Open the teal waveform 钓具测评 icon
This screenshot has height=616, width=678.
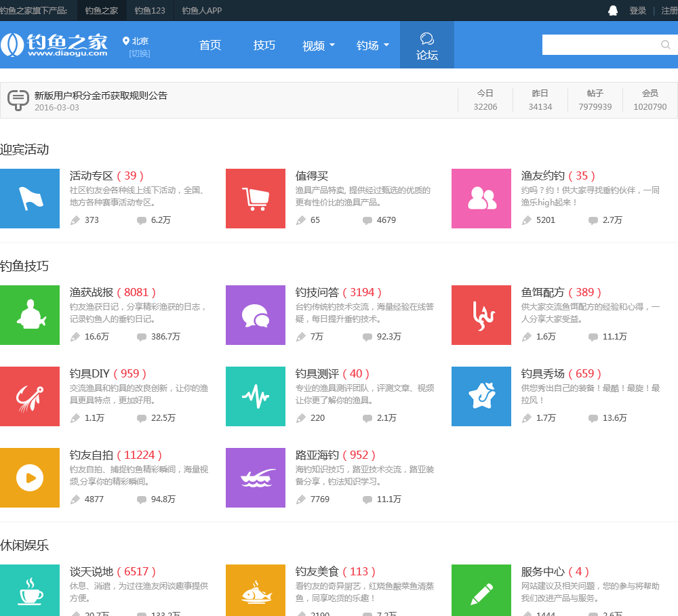click(x=256, y=396)
